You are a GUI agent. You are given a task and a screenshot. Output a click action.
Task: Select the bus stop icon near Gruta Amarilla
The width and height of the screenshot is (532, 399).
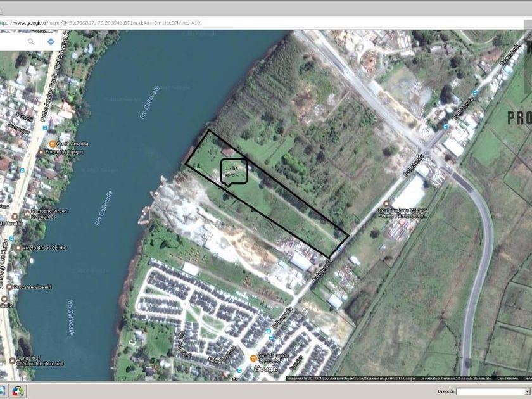[x=45, y=128]
